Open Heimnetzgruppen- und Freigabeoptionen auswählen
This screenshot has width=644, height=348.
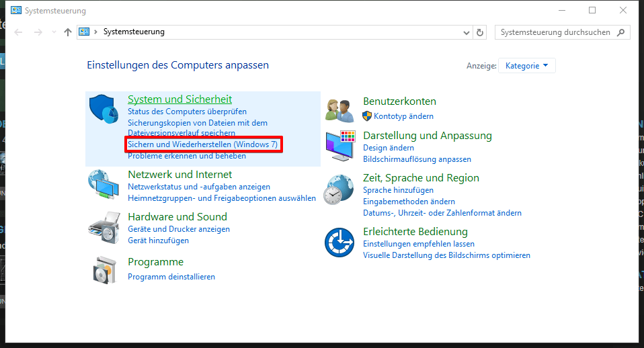222,198
